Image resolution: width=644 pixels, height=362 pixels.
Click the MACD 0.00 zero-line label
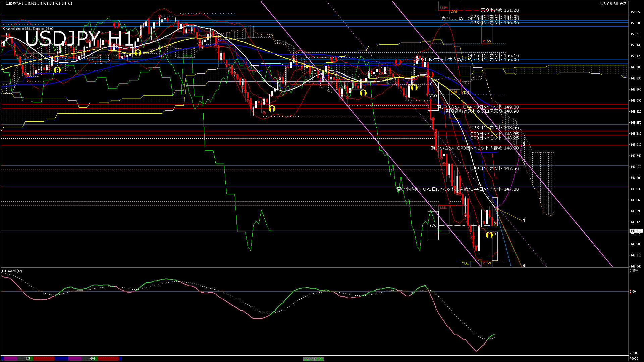click(x=633, y=292)
